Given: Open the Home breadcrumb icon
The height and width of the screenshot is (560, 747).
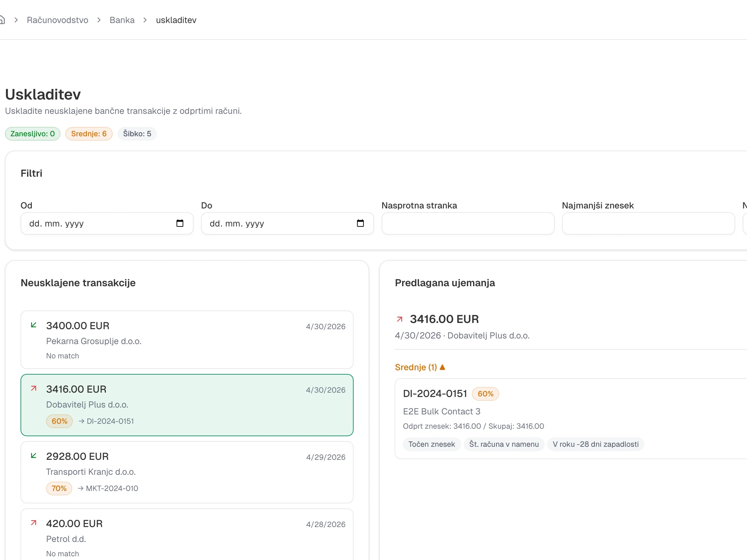Looking at the screenshot, I should coord(2,20).
